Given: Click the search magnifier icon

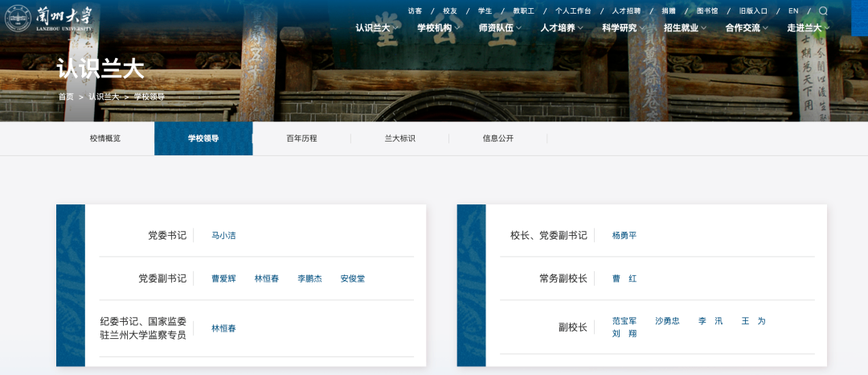Looking at the screenshot, I should (x=823, y=11).
